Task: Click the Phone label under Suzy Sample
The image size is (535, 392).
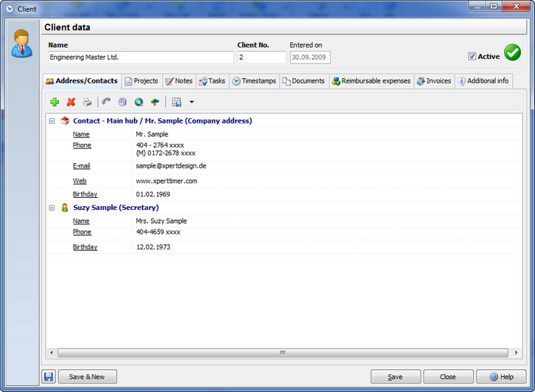Action: click(x=82, y=232)
